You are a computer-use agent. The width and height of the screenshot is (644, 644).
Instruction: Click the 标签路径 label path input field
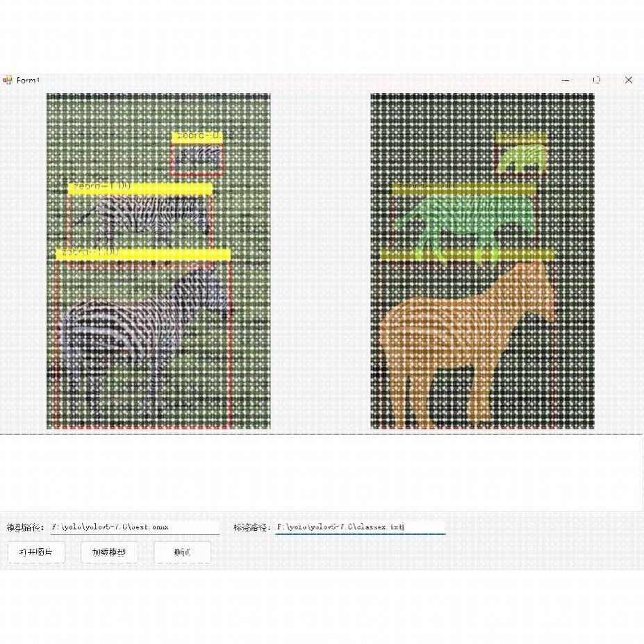361,527
